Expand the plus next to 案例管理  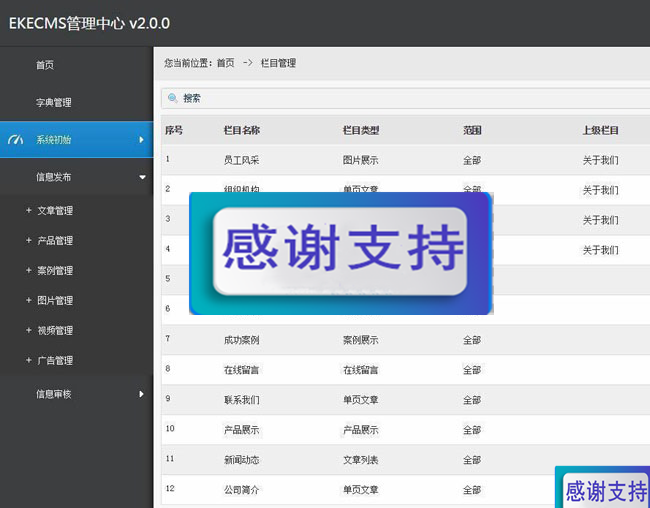pos(29,270)
